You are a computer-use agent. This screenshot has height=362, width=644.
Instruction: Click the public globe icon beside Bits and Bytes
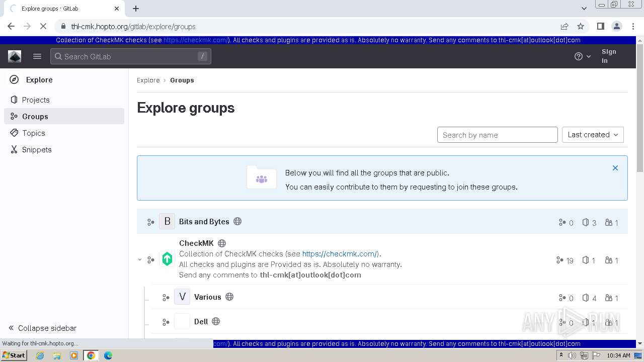point(237,221)
